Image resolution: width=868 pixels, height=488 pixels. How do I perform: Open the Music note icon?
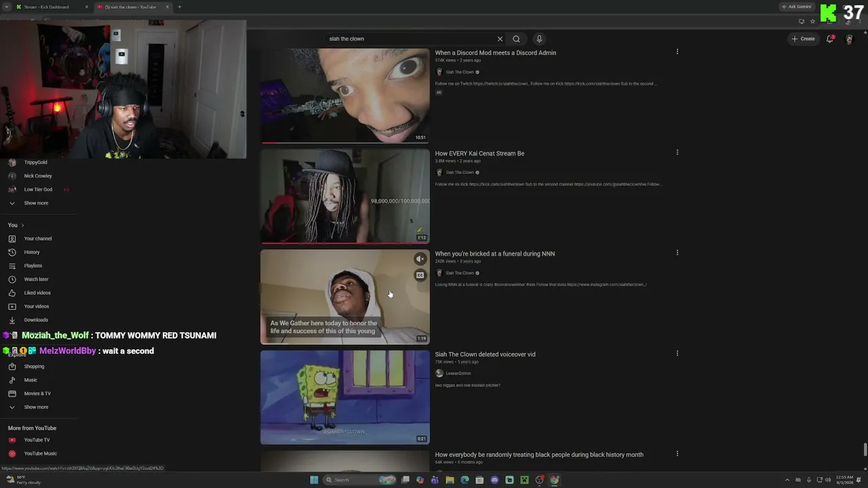point(12,380)
